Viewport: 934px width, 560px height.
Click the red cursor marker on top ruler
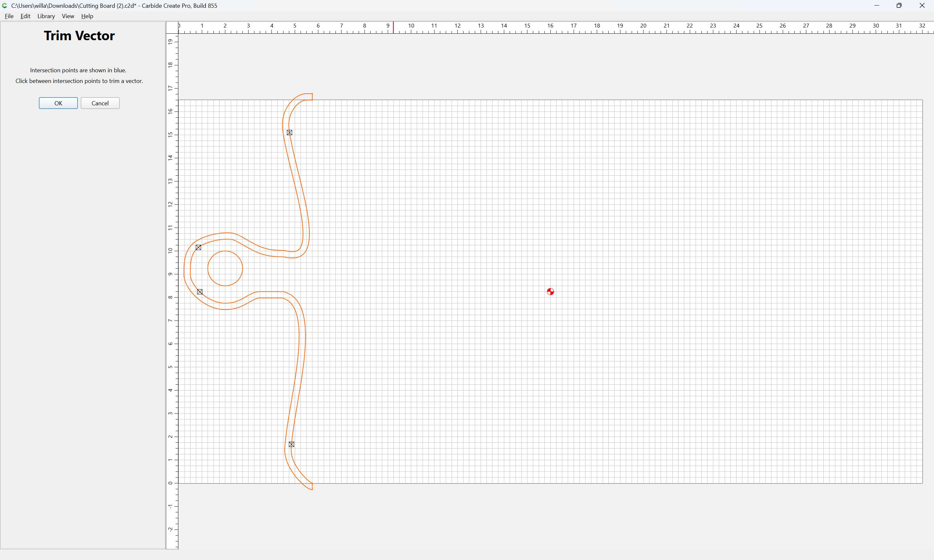pyautogui.click(x=393, y=28)
